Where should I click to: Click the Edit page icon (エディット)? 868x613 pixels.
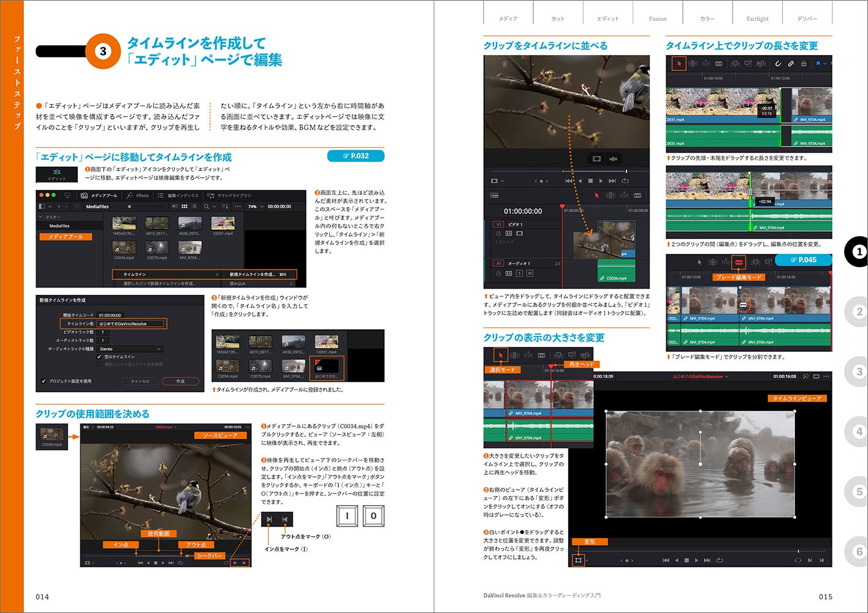[56, 174]
